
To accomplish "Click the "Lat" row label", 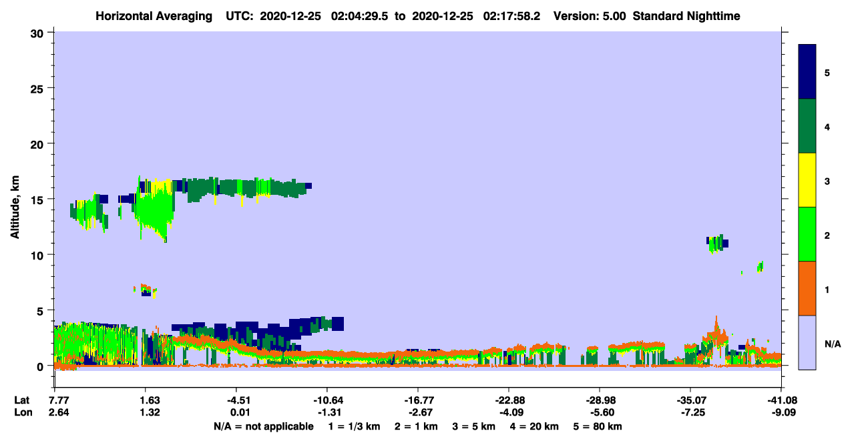I will pyautogui.click(x=21, y=400).
